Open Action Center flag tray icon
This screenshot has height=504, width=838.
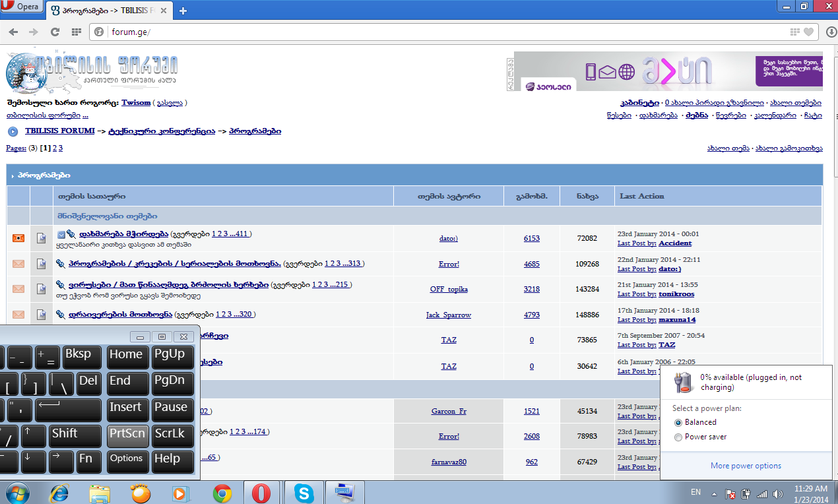pyautogui.click(x=730, y=493)
